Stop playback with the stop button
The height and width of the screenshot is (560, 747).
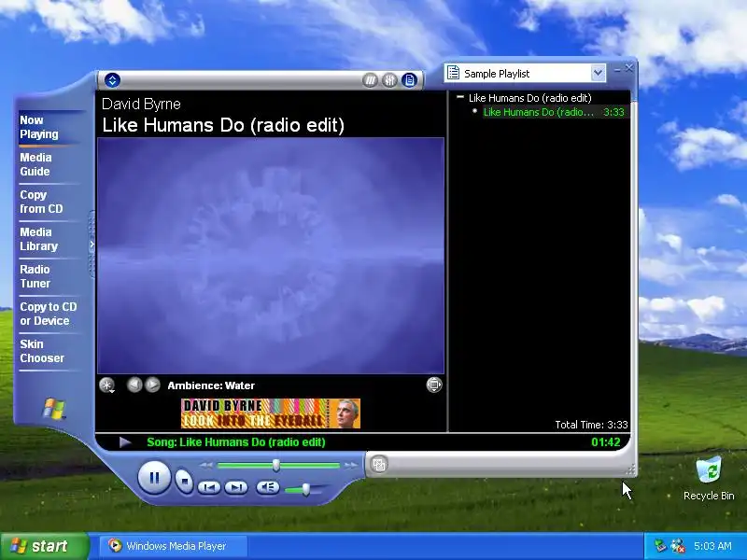point(184,481)
